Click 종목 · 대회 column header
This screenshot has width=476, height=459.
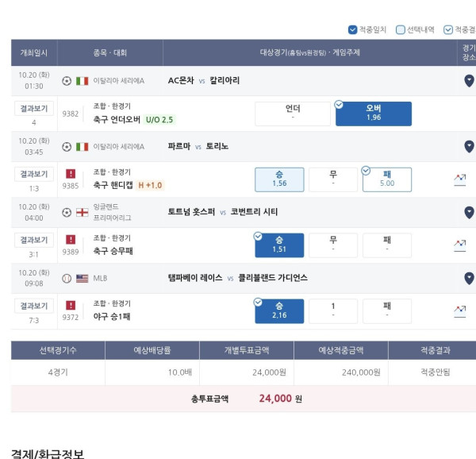[110, 53]
